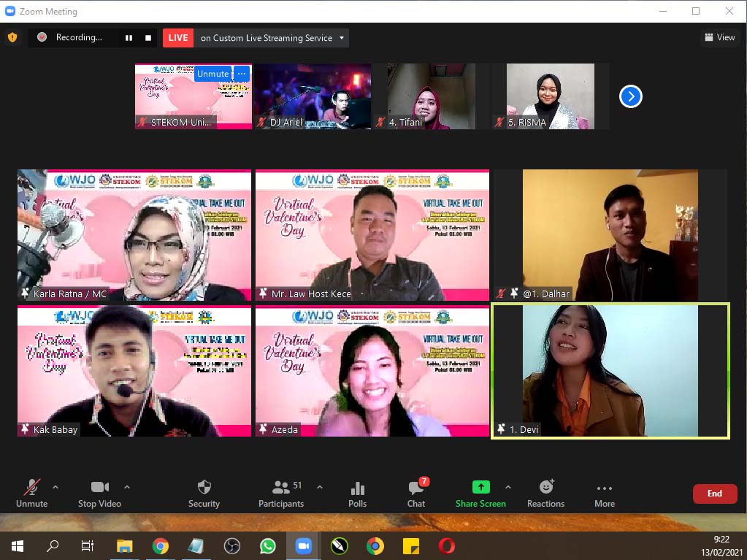747x560 pixels.
Task: Start sharing with Share Screen
Action: pos(480,494)
